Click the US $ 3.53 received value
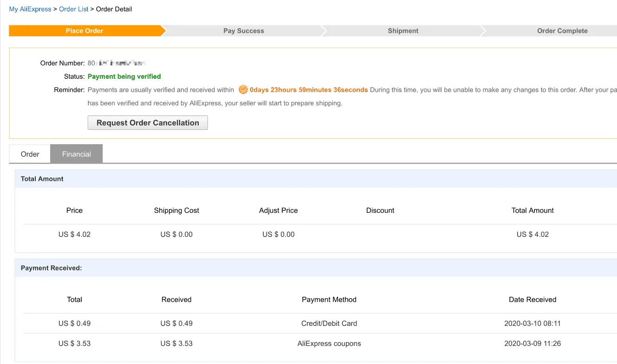The width and height of the screenshot is (617, 364). pyautogui.click(x=176, y=344)
